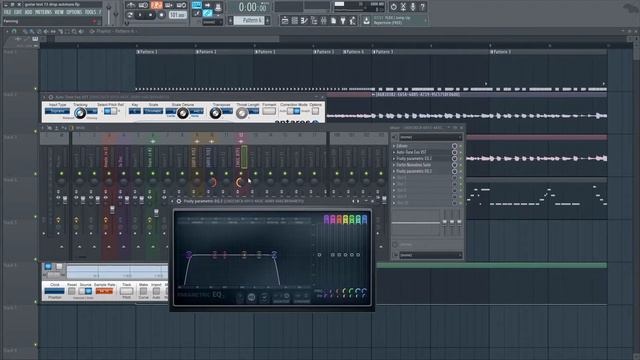Open the FILE menu
The image size is (640, 360).
pyautogui.click(x=7, y=12)
